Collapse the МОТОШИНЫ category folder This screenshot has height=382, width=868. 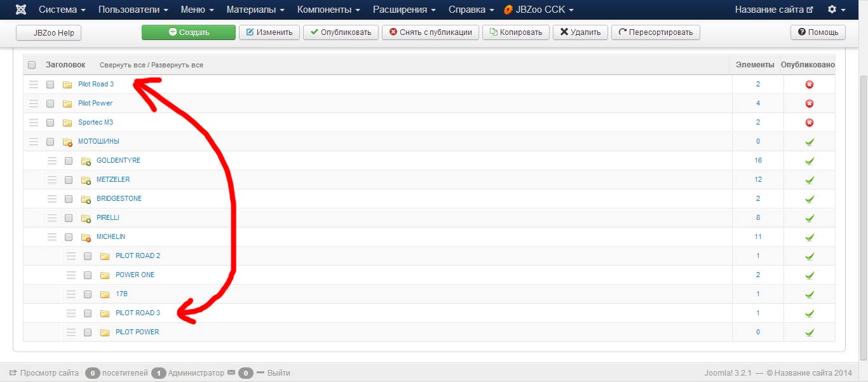point(67,142)
